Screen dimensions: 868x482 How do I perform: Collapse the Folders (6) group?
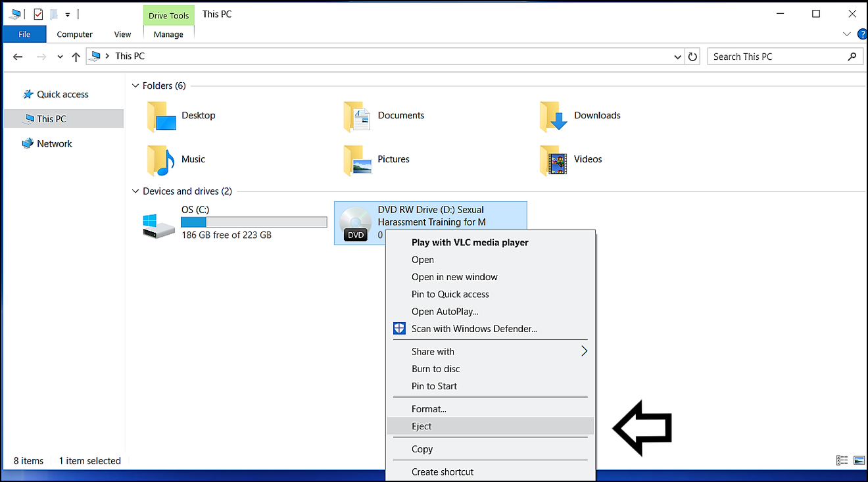tap(135, 85)
